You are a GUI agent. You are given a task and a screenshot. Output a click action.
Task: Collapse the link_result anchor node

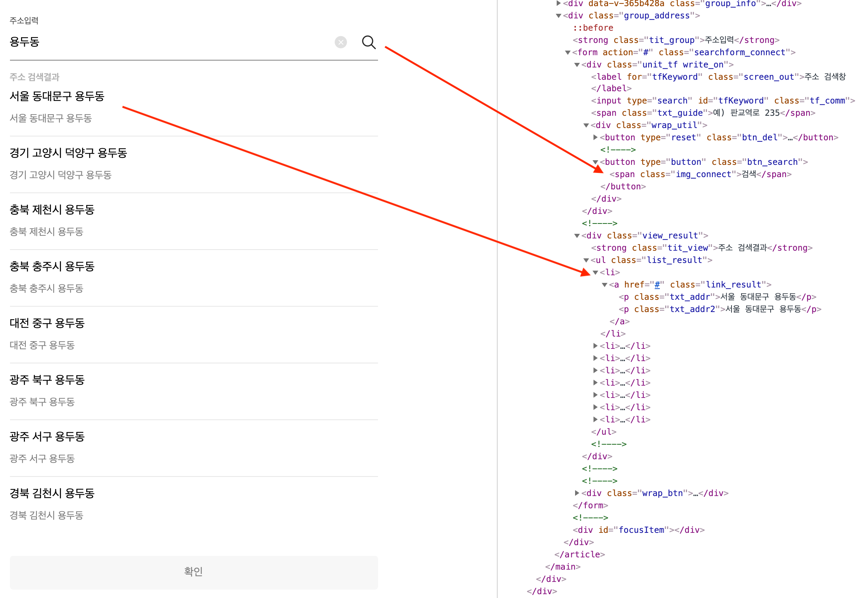point(605,285)
